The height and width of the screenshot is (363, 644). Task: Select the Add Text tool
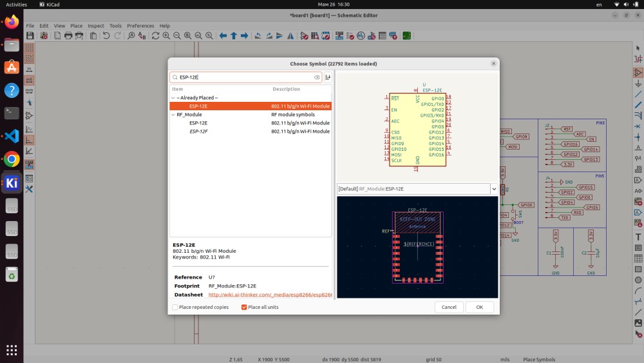(638, 237)
